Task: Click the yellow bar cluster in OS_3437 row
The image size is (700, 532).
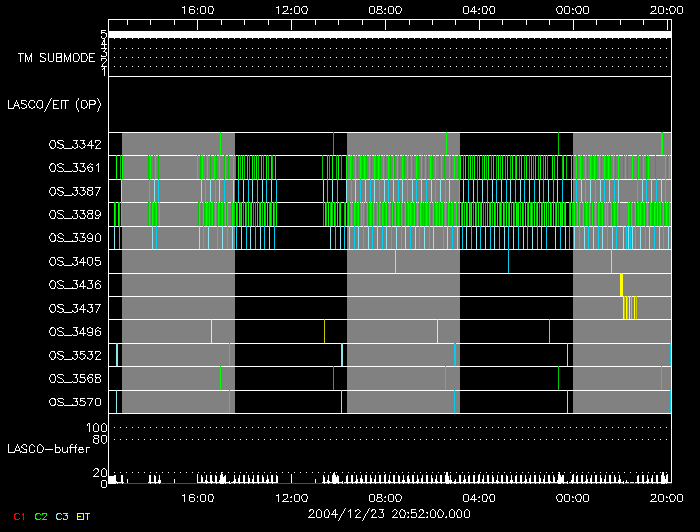Action: click(630, 308)
